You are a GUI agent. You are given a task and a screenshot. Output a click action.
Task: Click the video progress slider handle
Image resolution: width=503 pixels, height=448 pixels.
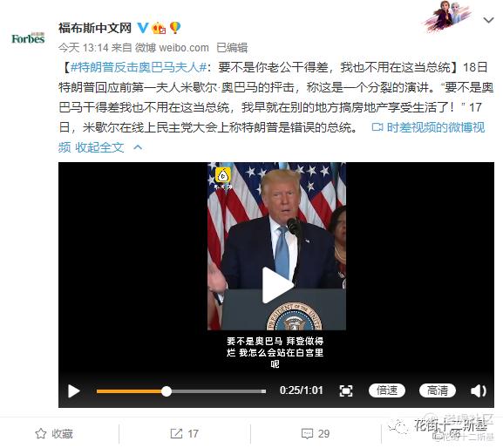(167, 391)
